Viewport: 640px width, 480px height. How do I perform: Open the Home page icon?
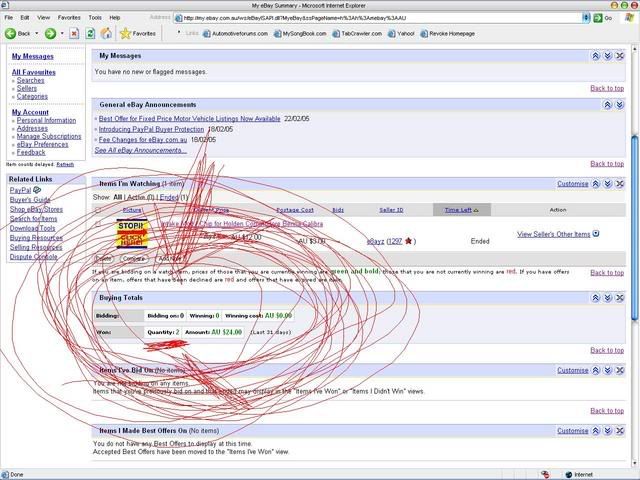(x=106, y=33)
